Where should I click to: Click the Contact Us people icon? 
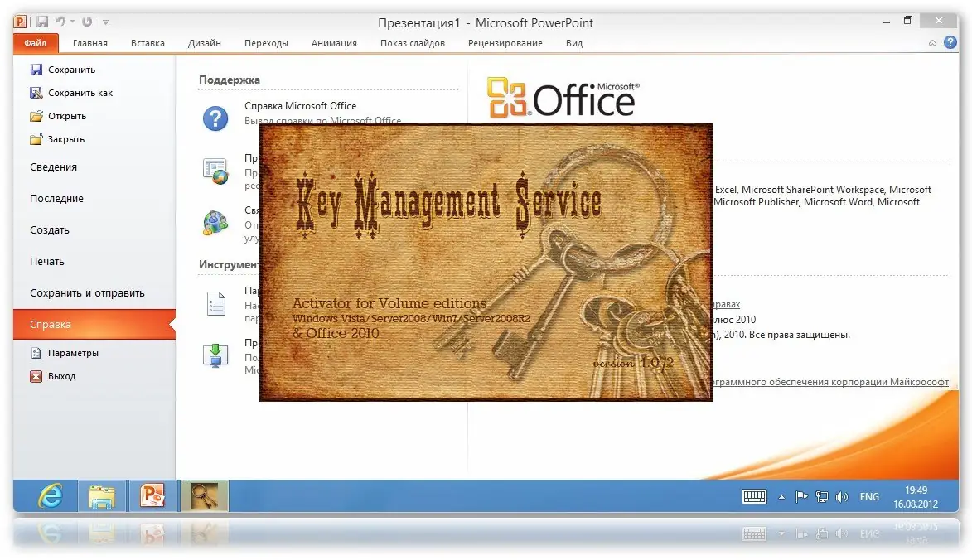(x=215, y=223)
